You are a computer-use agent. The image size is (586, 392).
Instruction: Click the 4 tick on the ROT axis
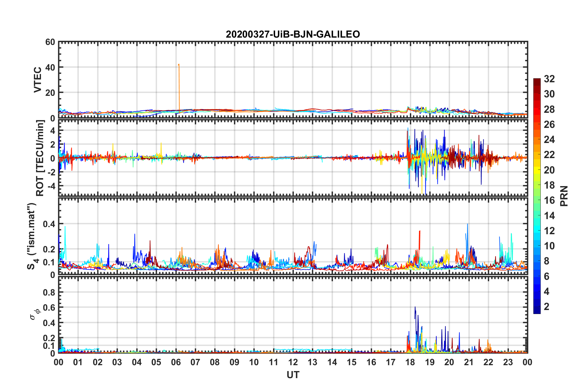click(x=53, y=131)
